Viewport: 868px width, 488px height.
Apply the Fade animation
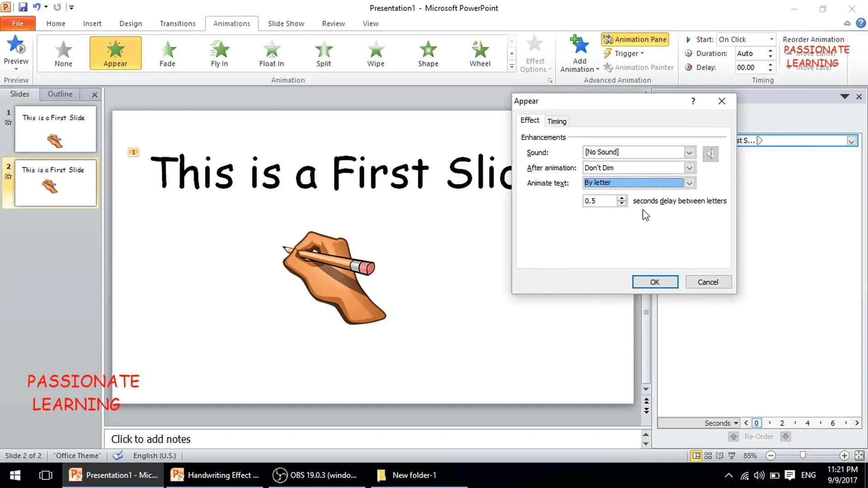167,53
